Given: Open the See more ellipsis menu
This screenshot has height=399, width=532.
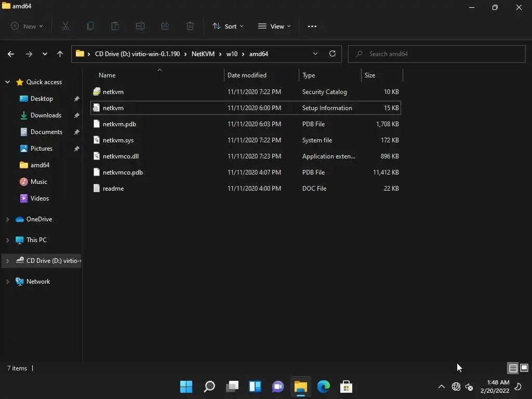Looking at the screenshot, I should point(312,26).
